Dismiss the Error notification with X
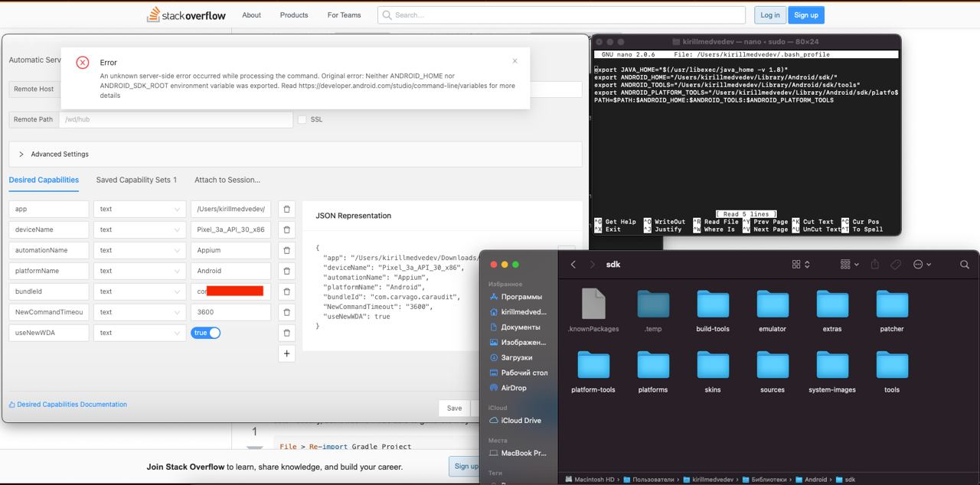The width and height of the screenshot is (980, 485). tap(514, 61)
